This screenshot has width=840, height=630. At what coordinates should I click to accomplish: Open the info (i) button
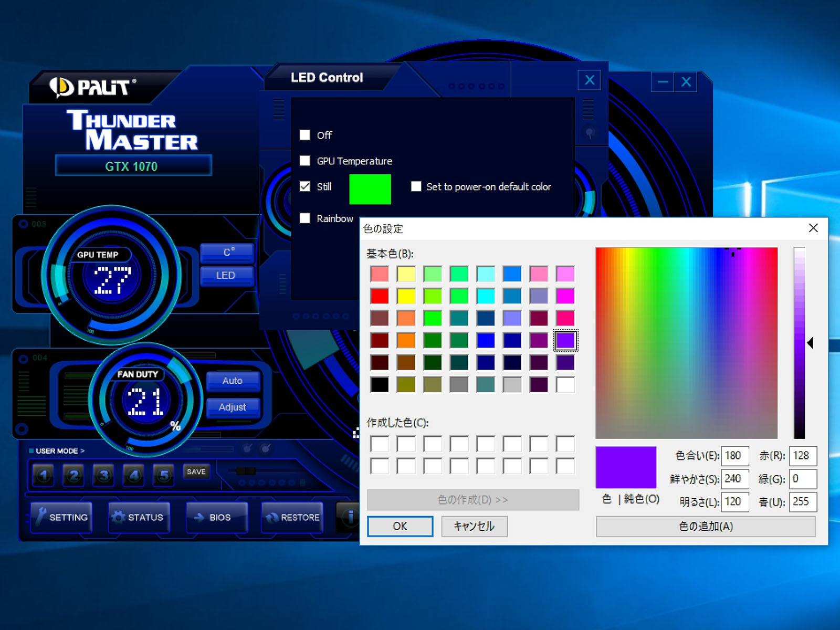pyautogui.click(x=348, y=517)
